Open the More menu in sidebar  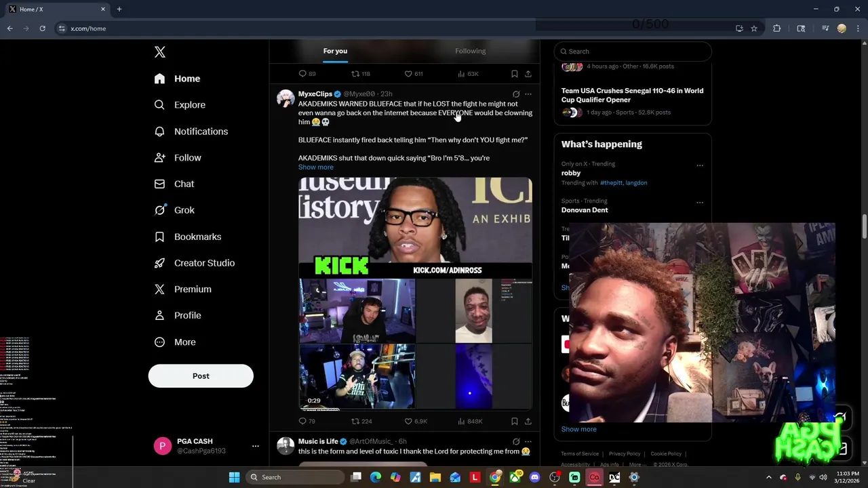[175, 342]
